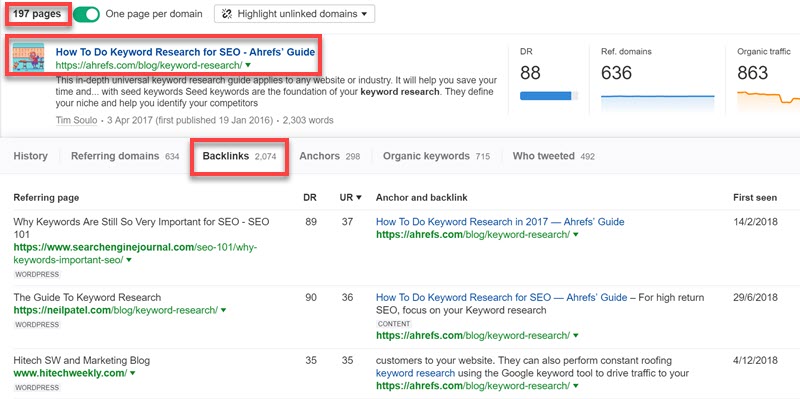
Task: Open the Anchors tab
Action: click(330, 156)
